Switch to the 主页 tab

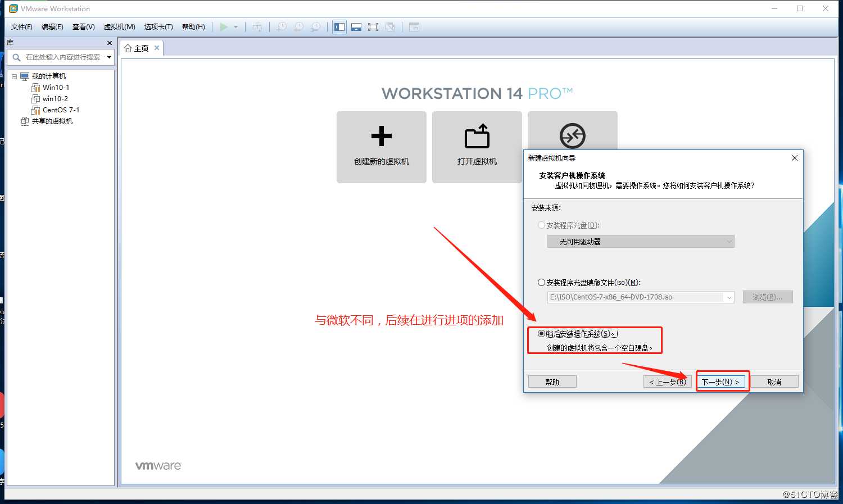(141, 48)
